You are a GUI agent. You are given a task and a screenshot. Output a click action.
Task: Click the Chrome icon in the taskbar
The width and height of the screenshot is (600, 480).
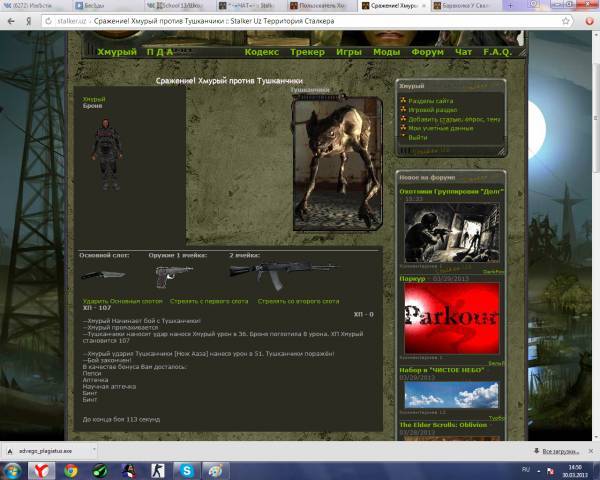pyautogui.click(x=71, y=469)
